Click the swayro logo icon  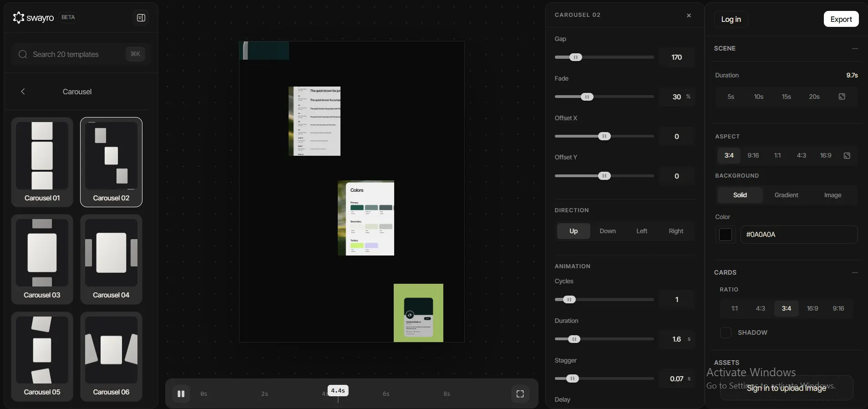(x=19, y=18)
